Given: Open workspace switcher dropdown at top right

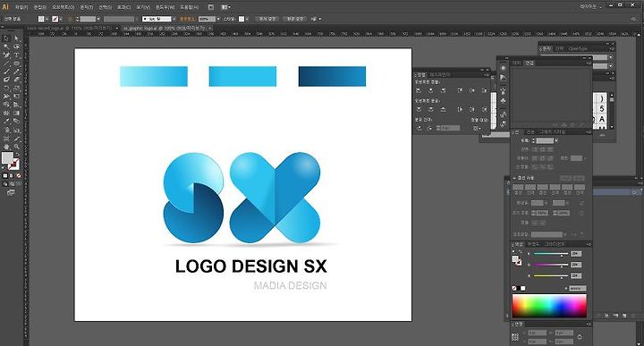Looking at the screenshot, I should click(x=591, y=6).
